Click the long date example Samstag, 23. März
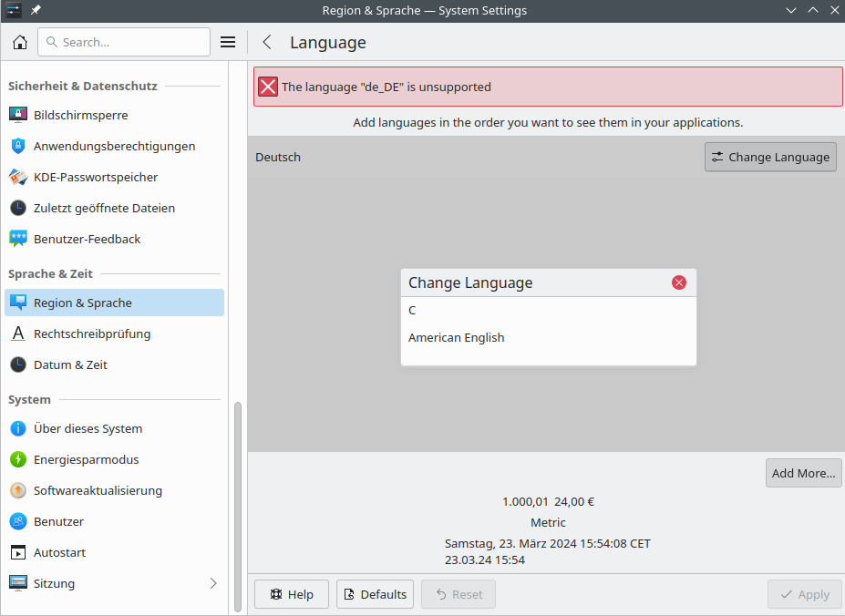Screen dimensions: 845x616 click(x=548, y=544)
